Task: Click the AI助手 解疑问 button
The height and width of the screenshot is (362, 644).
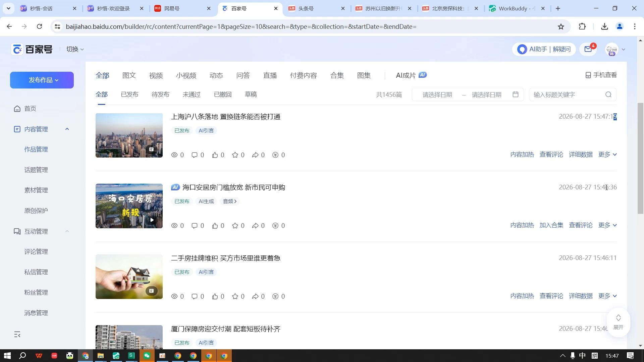Action: [x=544, y=49]
